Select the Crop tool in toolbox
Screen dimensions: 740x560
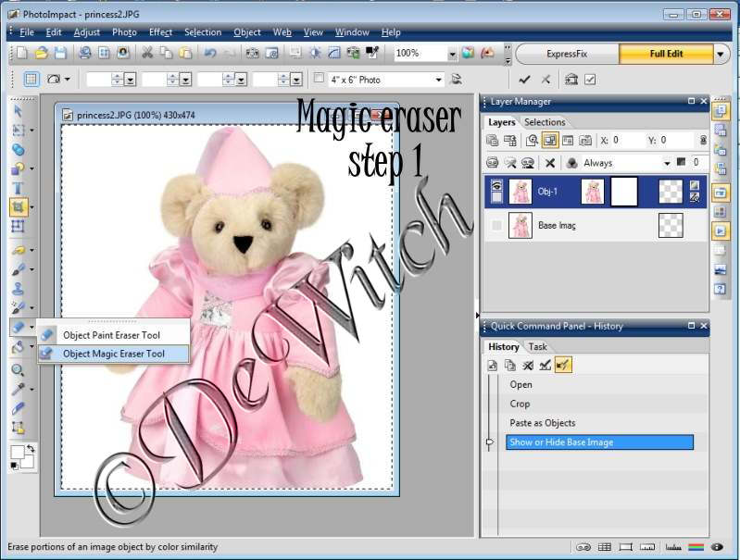coord(18,206)
